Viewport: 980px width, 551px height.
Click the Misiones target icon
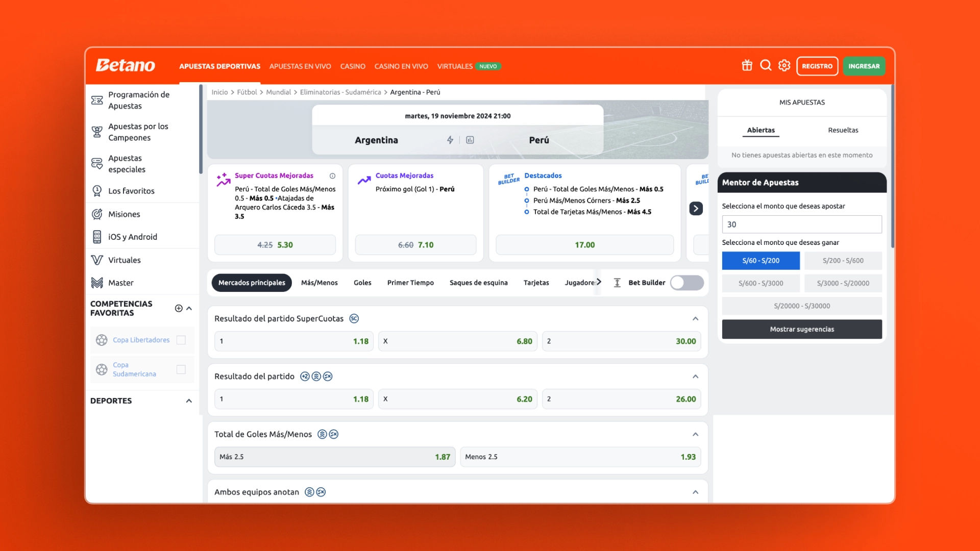(97, 214)
